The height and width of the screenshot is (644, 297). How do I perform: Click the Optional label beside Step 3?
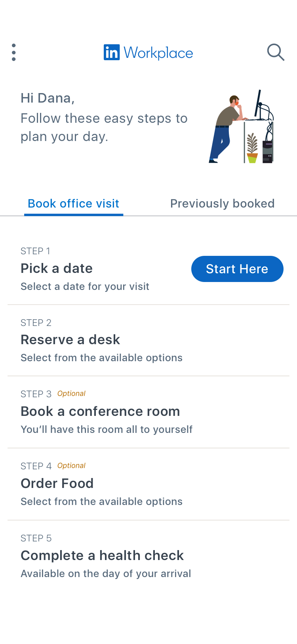tap(71, 394)
